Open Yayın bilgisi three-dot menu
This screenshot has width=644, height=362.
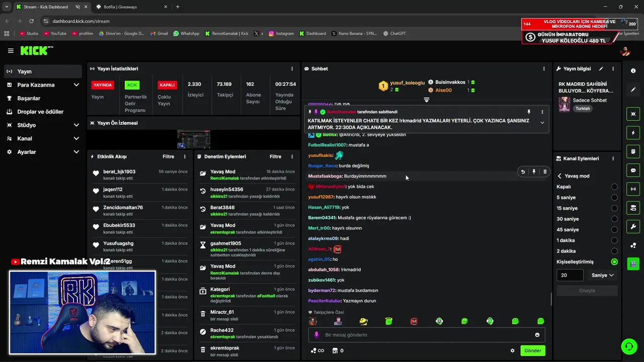613,69
